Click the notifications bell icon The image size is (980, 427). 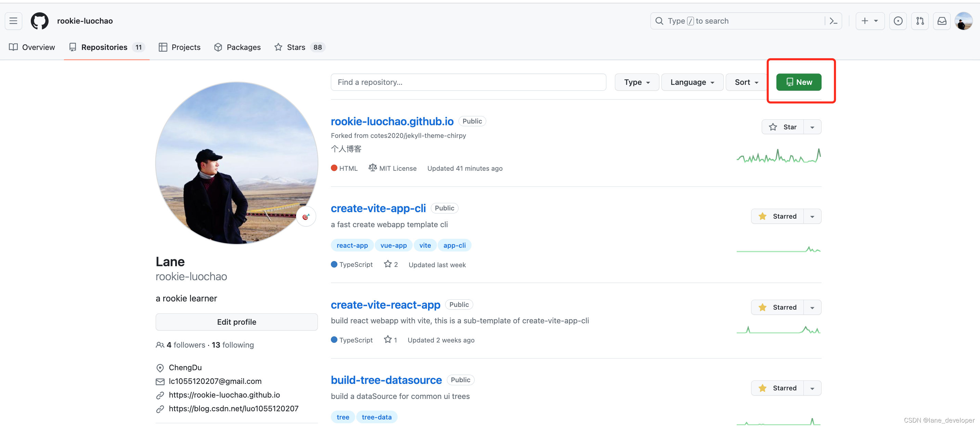coord(941,20)
